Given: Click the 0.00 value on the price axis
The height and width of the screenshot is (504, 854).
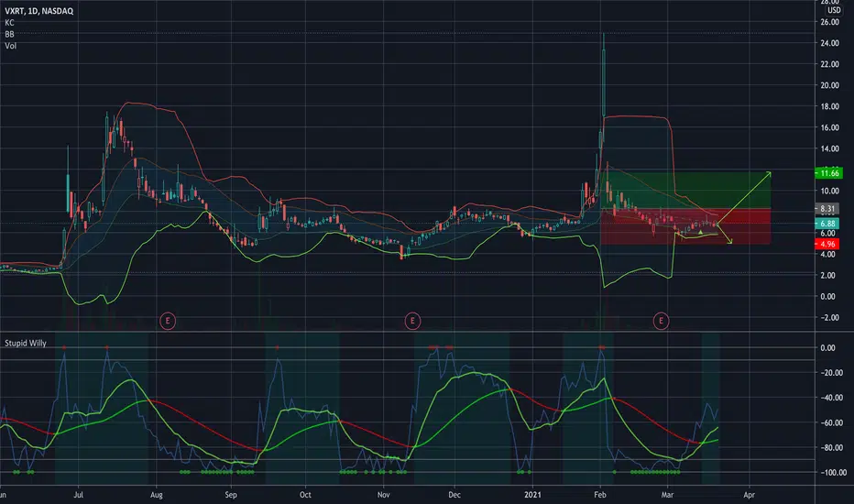Looking at the screenshot, I should [x=827, y=296].
